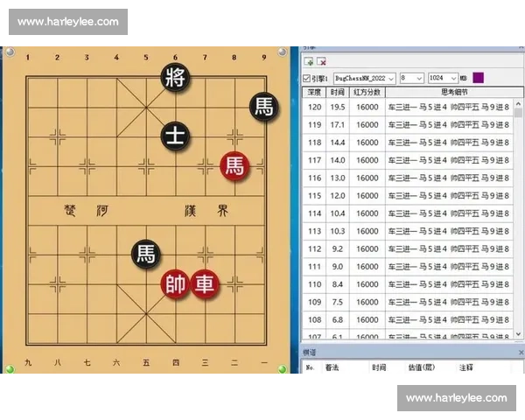Click the top-left silver corner knob

pos(10,52)
